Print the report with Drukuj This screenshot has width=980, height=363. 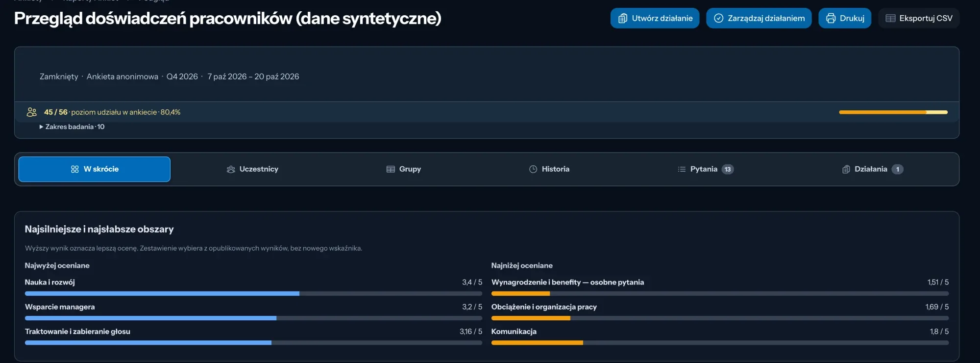click(845, 18)
